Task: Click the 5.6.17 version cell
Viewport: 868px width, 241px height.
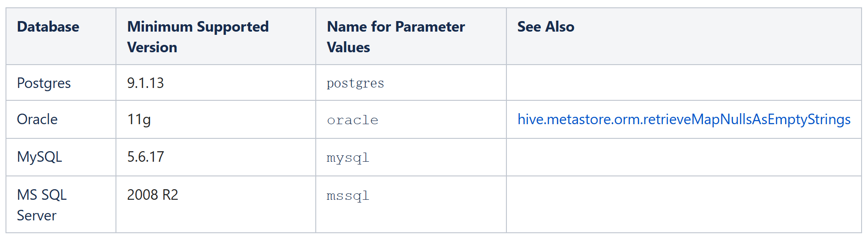Action: (145, 157)
